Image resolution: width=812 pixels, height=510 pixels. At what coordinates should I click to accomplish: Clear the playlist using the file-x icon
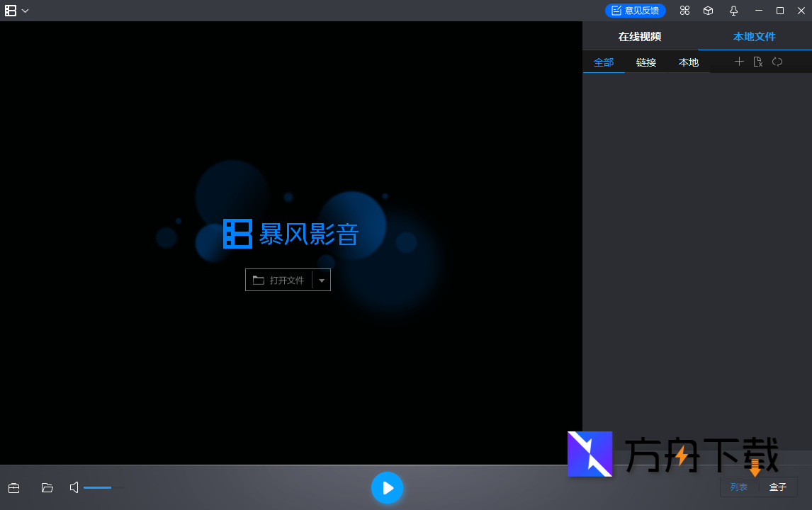click(x=757, y=62)
